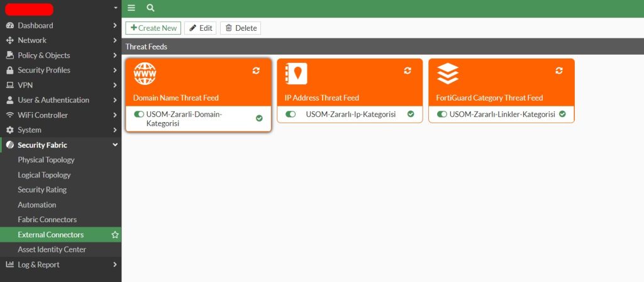Go to Asset Identity Center
Screen dimensions: 644x282
(52, 249)
